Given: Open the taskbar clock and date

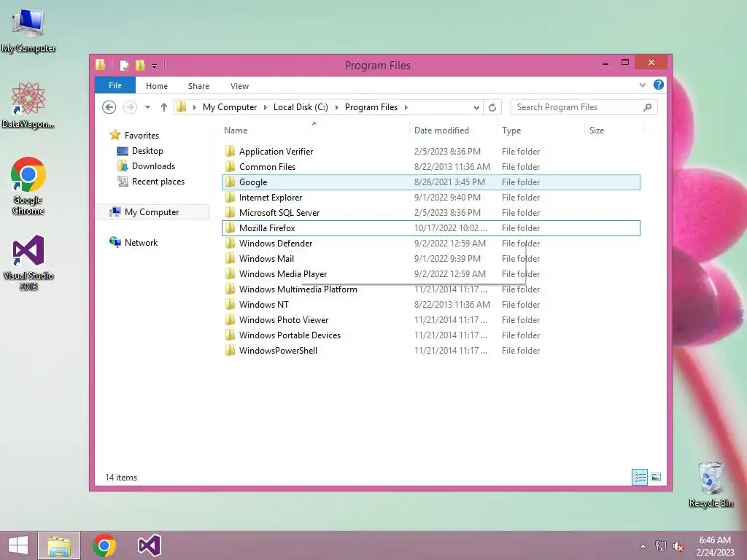Looking at the screenshot, I should pos(715,545).
